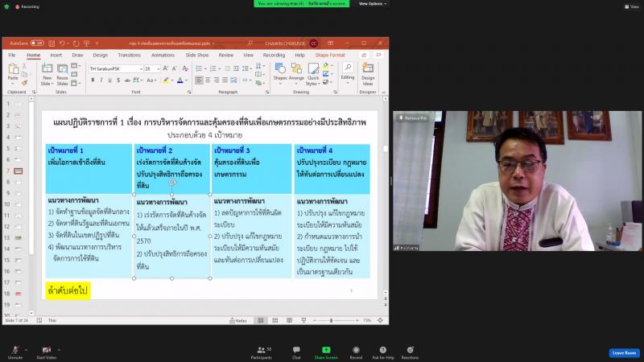Viewport: 644px width, 362px height.
Task: Open Zoom Chat panel
Action: pyautogui.click(x=296, y=352)
